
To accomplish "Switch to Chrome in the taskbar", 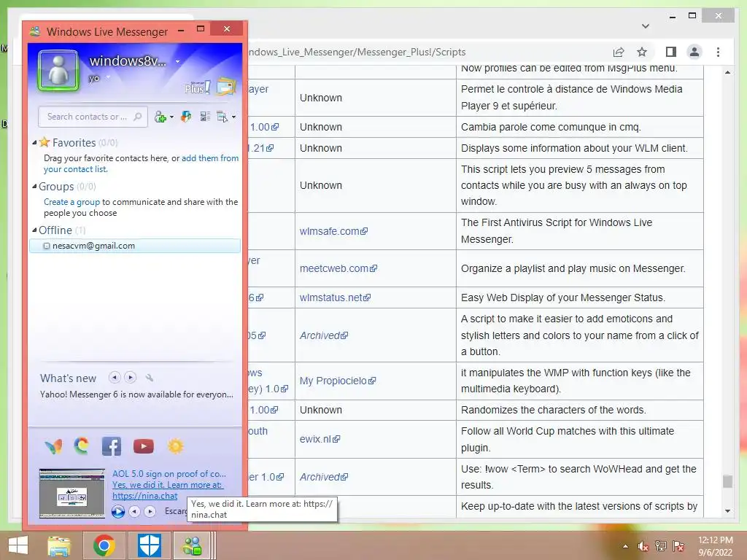I will click(x=104, y=545).
